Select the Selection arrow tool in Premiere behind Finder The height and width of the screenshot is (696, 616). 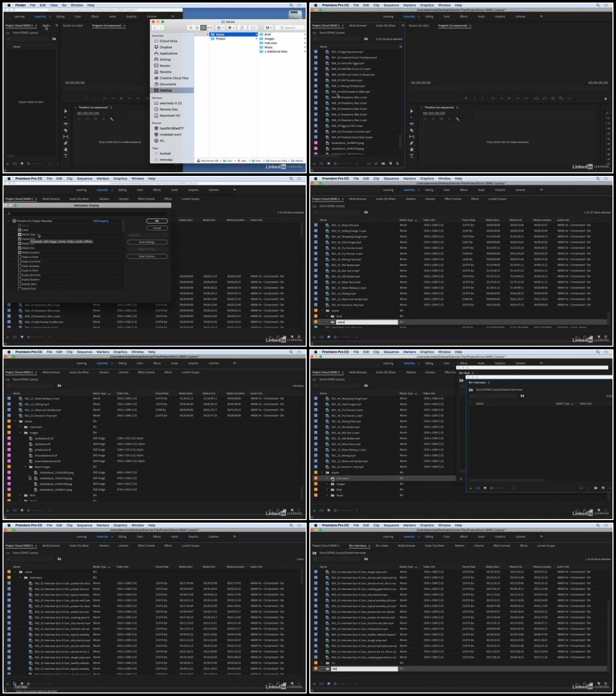point(66,111)
